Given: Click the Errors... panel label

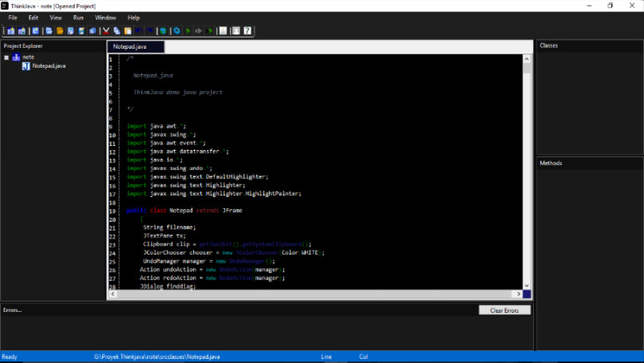Looking at the screenshot, I should tap(12, 310).
